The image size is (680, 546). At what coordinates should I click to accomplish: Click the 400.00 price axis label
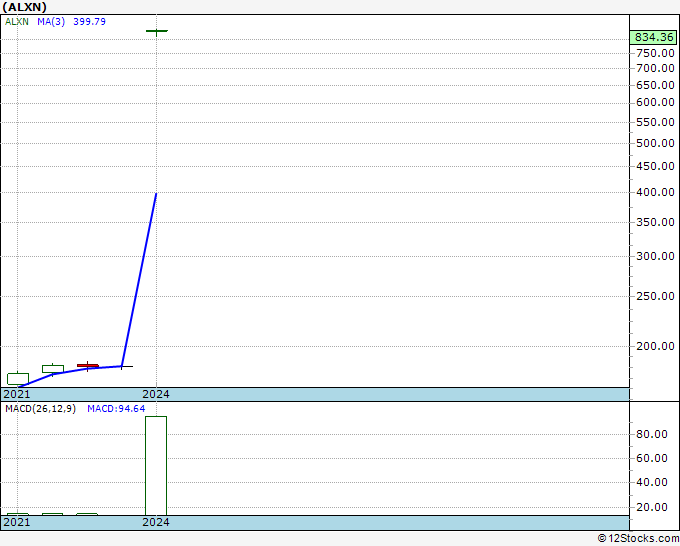tap(655, 192)
